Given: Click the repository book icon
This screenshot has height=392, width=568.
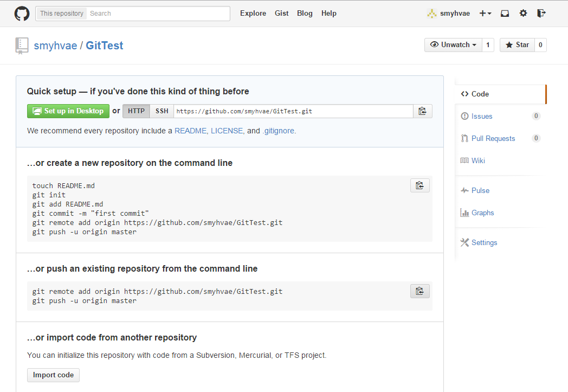Looking at the screenshot, I should (x=22, y=46).
